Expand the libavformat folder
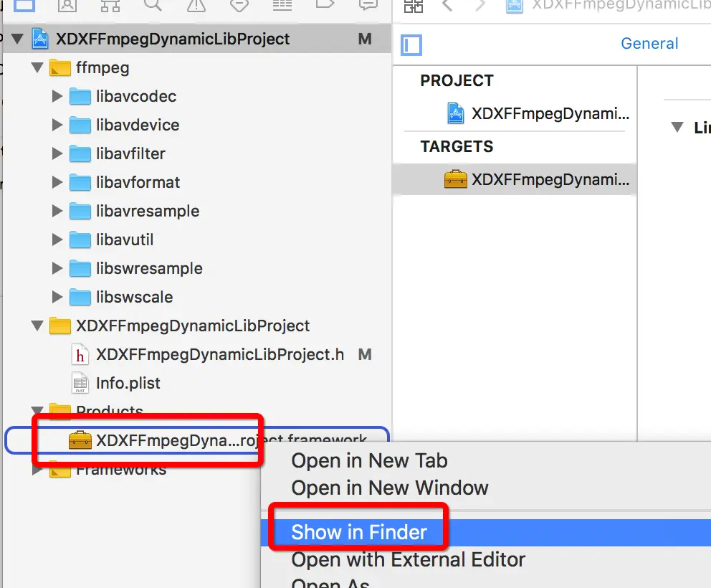 pyautogui.click(x=57, y=182)
